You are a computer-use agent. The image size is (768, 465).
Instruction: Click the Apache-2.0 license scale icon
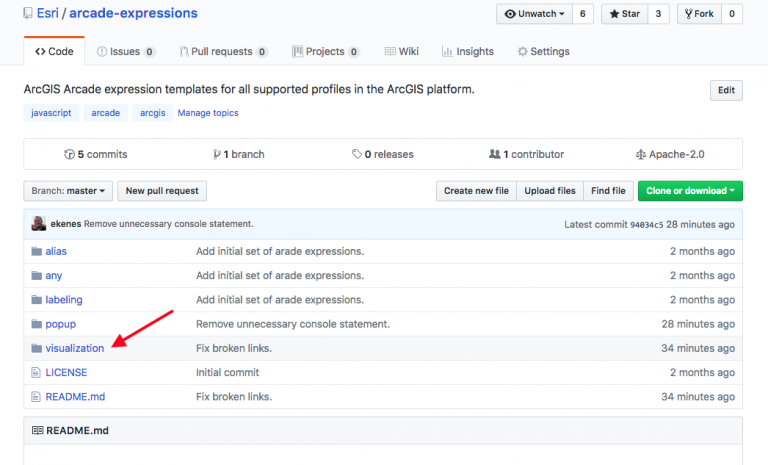coord(641,155)
